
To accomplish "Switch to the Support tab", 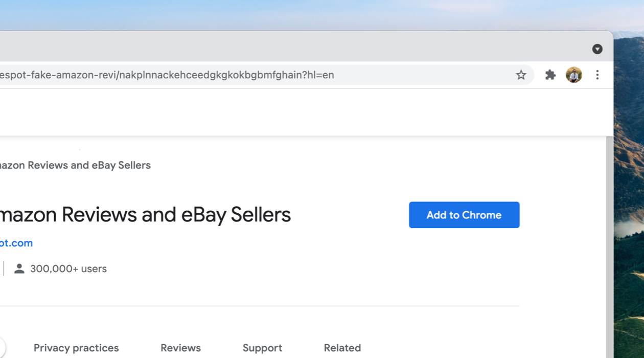I will 262,348.
